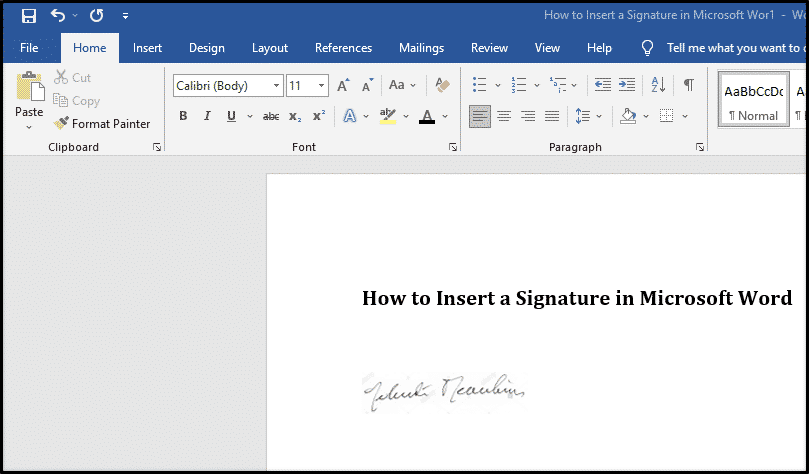Switch to the Insert tab
Screen dimensions: 809x474
pyautogui.click(x=147, y=48)
